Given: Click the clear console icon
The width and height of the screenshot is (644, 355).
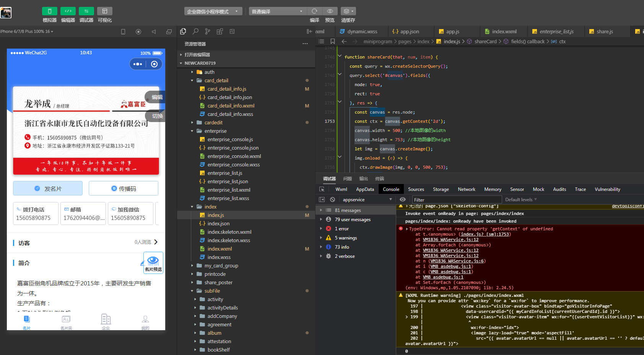Looking at the screenshot, I should click(x=332, y=200).
